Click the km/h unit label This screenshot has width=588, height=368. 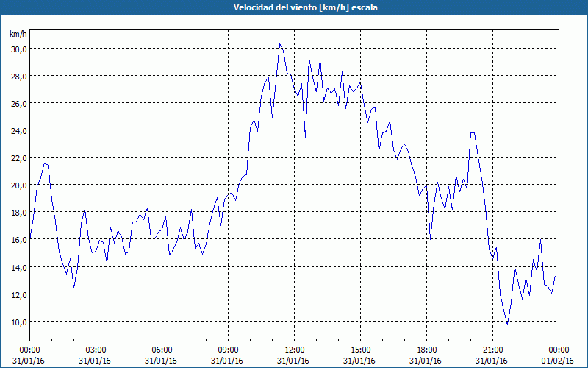point(18,34)
